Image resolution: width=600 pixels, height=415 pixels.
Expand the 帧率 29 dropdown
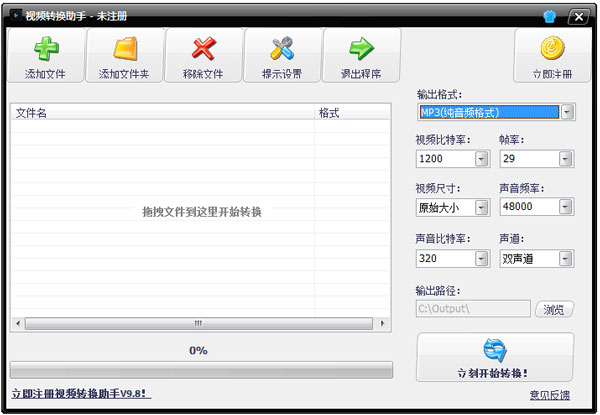click(x=565, y=159)
